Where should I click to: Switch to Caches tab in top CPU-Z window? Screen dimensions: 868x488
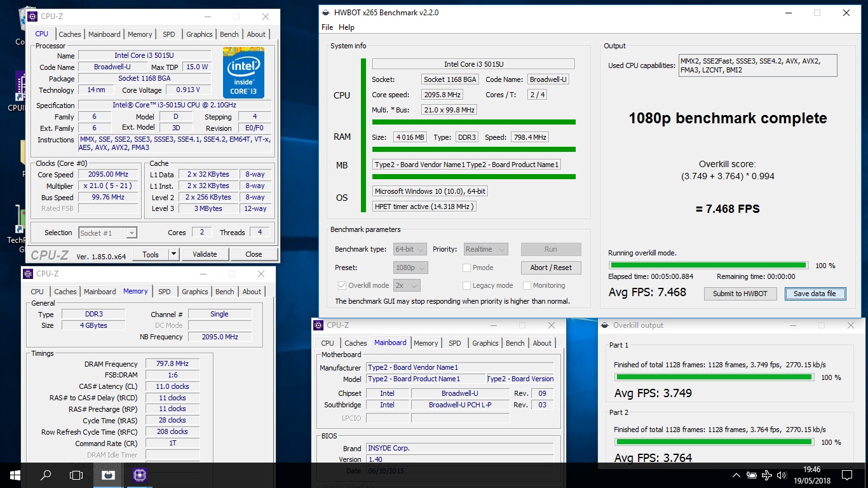[70, 34]
